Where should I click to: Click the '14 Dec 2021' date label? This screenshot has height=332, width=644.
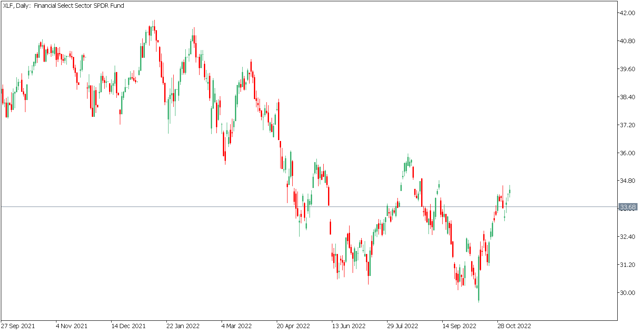pos(128,326)
